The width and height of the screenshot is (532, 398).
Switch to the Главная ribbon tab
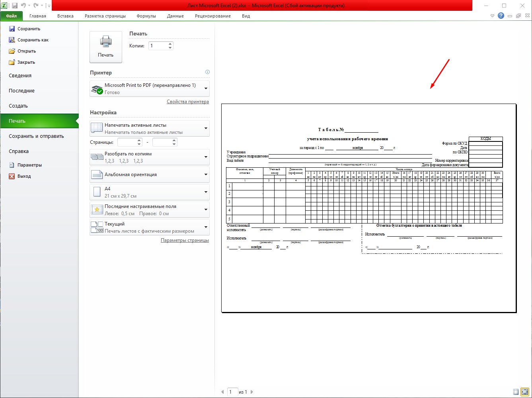tap(38, 16)
